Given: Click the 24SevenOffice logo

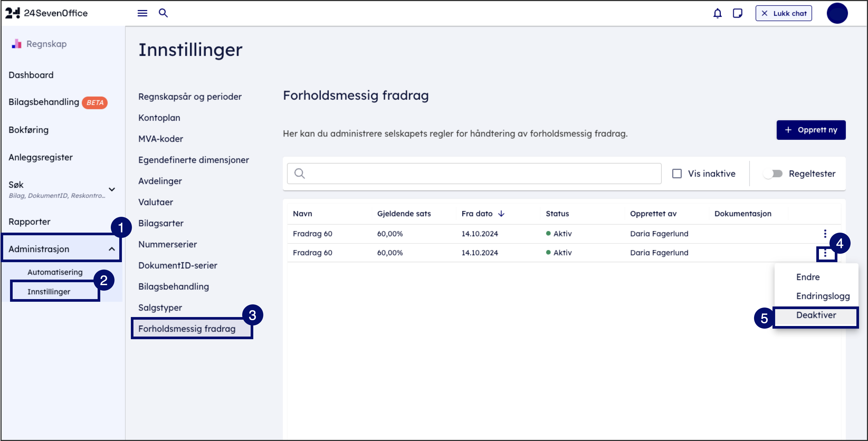Looking at the screenshot, I should point(46,13).
